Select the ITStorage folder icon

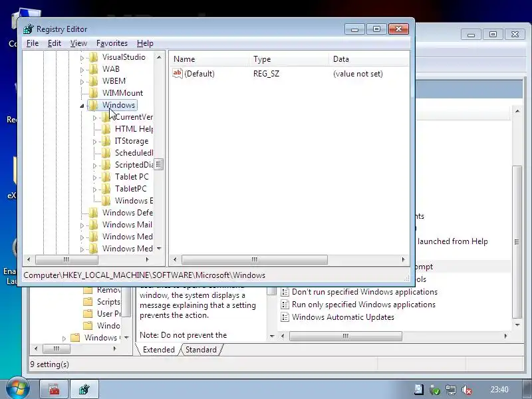(x=106, y=141)
